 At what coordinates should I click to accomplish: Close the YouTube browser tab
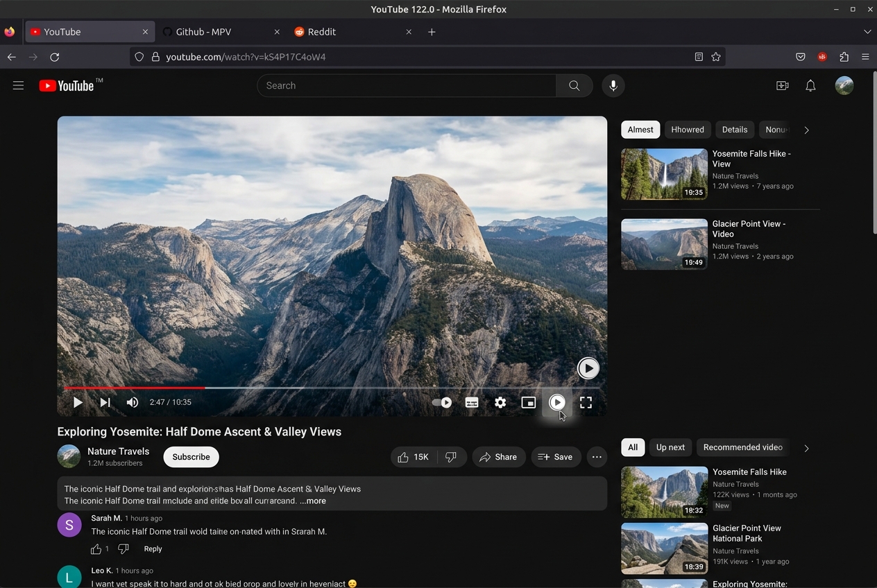(x=145, y=32)
